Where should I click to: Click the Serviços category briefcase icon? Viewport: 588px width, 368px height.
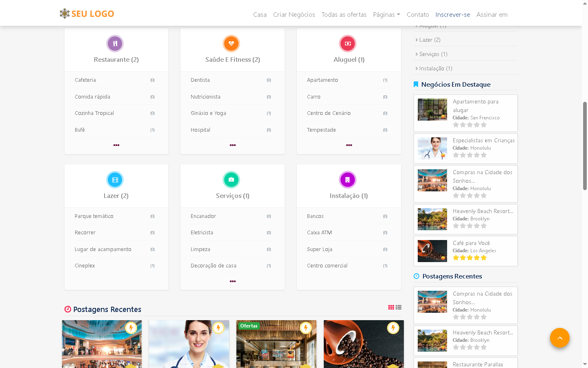pos(231,180)
